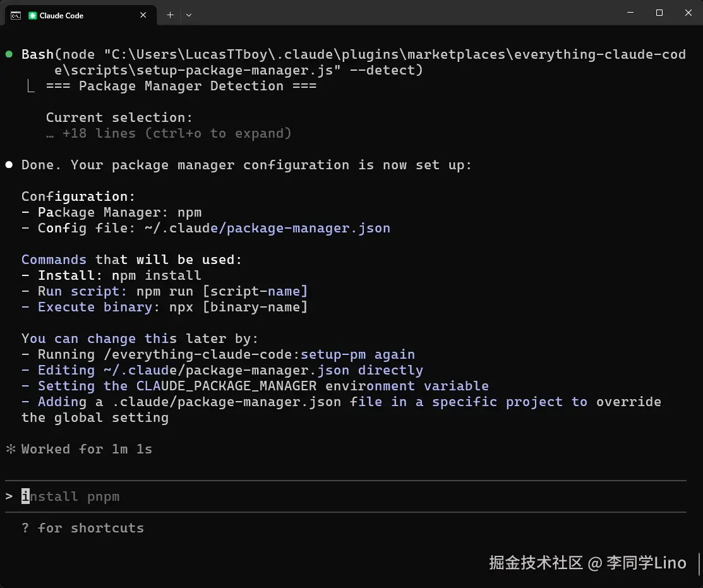Select the Claude Code terminal tab
Image resolution: width=703 pixels, height=588 pixels.
point(81,15)
